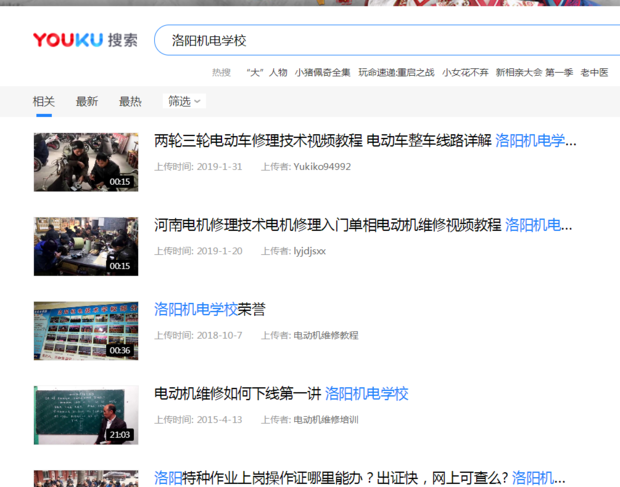Open 洛阳特种作业上岗操作证 video title
620x487 pixels.
[x=359, y=478]
